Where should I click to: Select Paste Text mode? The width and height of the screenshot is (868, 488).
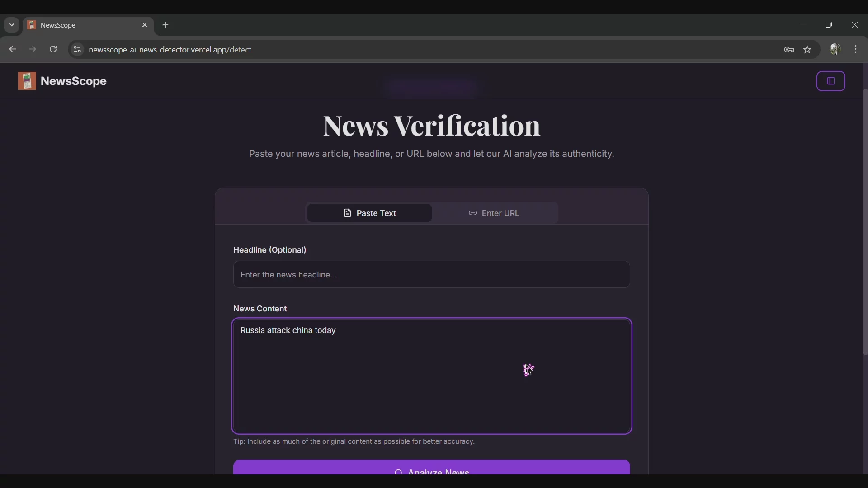point(369,213)
